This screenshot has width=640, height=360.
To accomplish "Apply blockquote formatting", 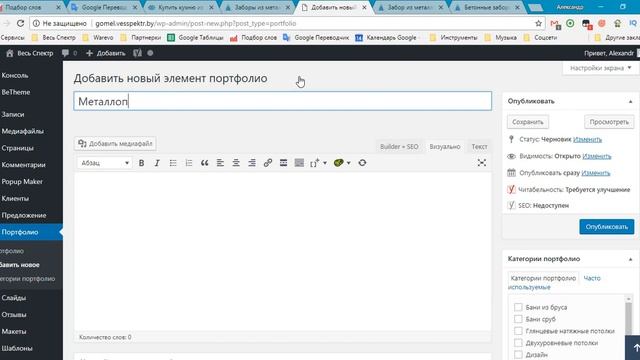I will (204, 163).
